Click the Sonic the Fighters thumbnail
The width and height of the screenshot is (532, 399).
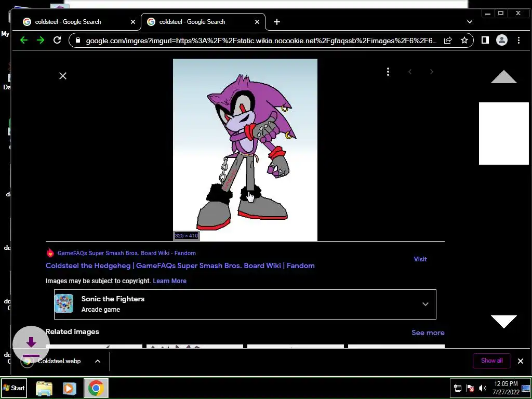click(x=64, y=303)
